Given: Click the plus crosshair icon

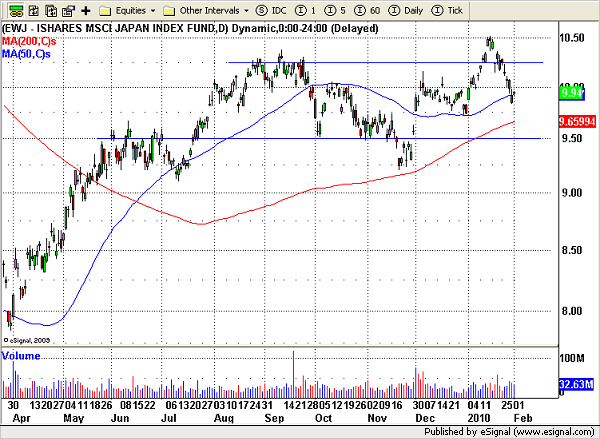Looking at the screenshot, I should [x=86, y=11].
